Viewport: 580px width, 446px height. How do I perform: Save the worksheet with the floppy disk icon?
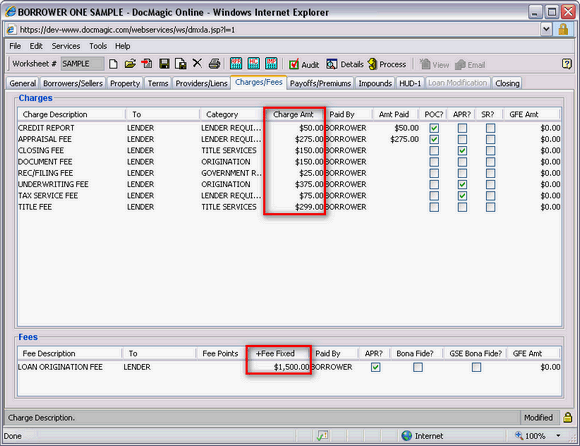pyautogui.click(x=164, y=64)
